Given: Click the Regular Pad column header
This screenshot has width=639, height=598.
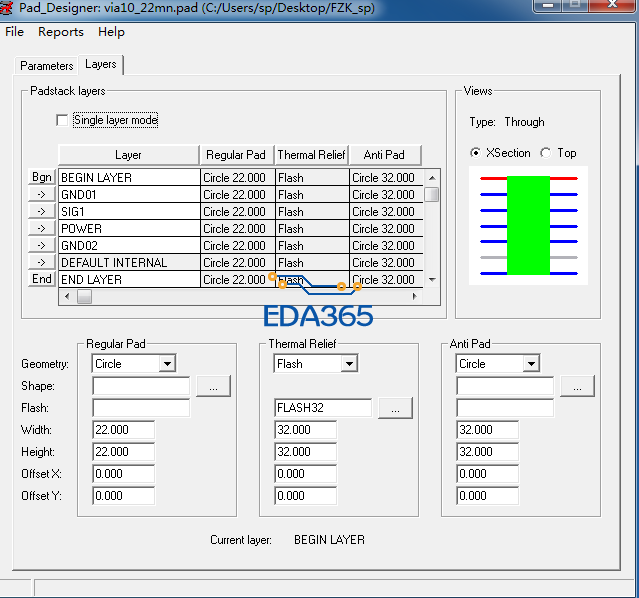Looking at the screenshot, I should (237, 155).
